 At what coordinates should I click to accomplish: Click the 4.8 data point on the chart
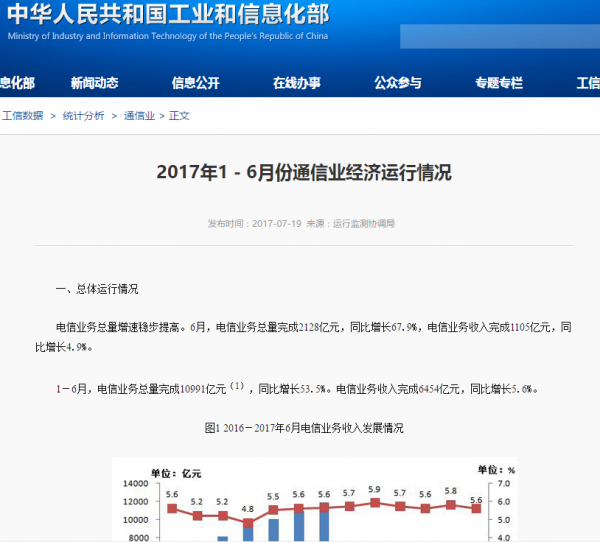[248, 522]
